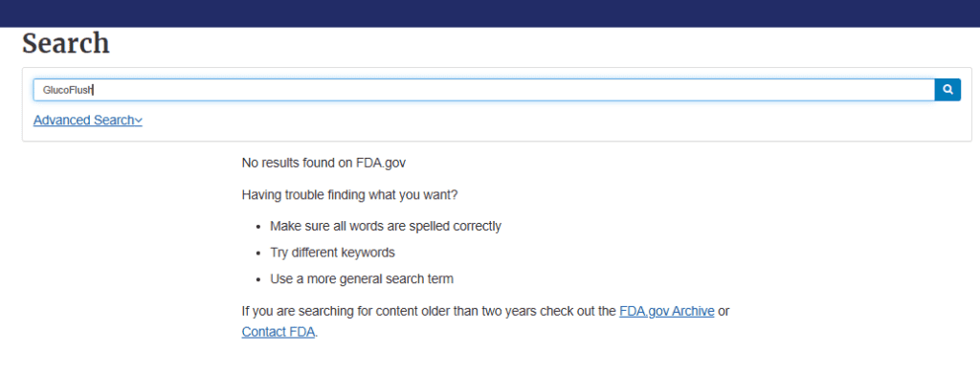
Task: Open the Advanced Search link
Action: (87, 120)
